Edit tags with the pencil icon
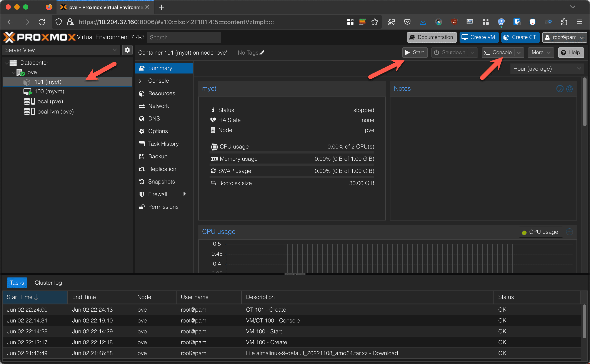Viewport: 590px width, 364px height. [262, 52]
